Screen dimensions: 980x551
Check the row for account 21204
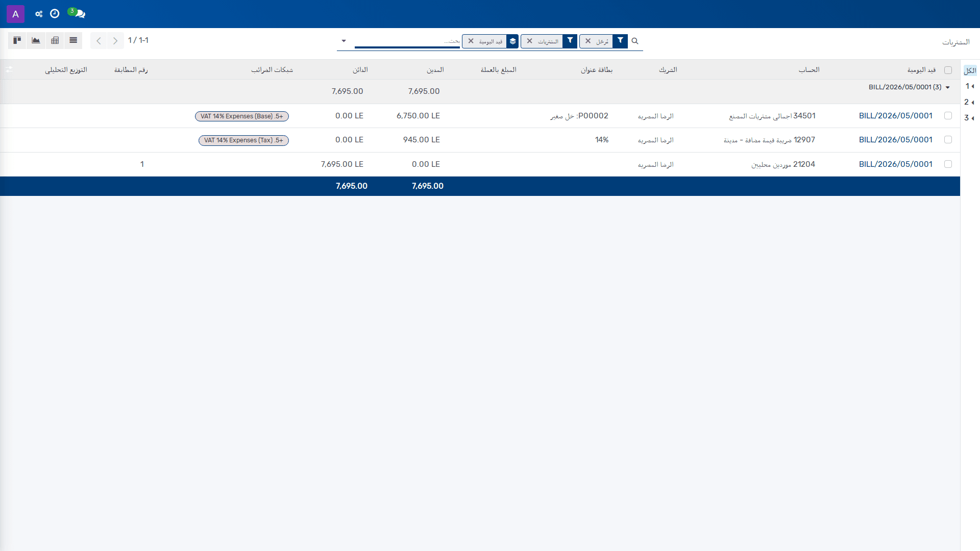(x=948, y=164)
